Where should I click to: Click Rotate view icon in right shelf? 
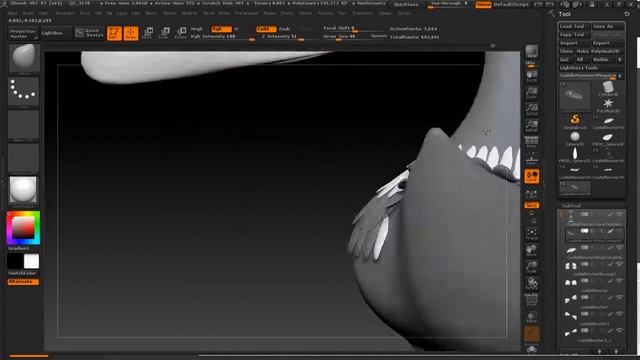531,283
